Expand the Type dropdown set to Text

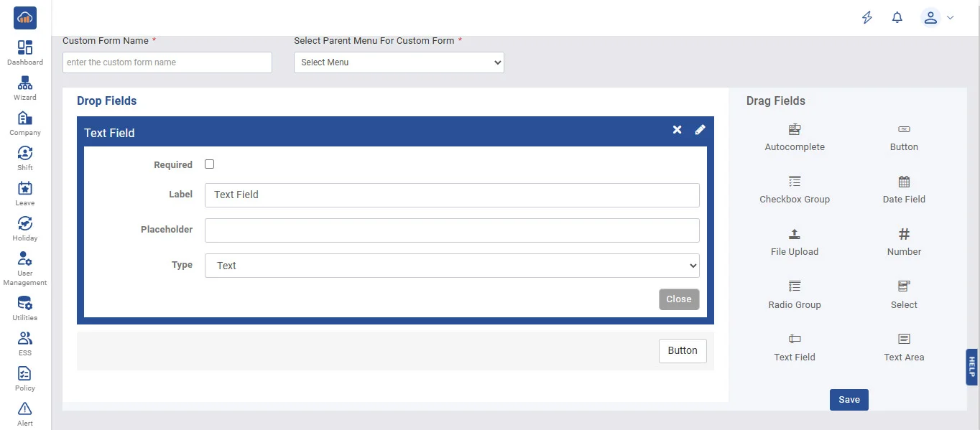pos(452,266)
